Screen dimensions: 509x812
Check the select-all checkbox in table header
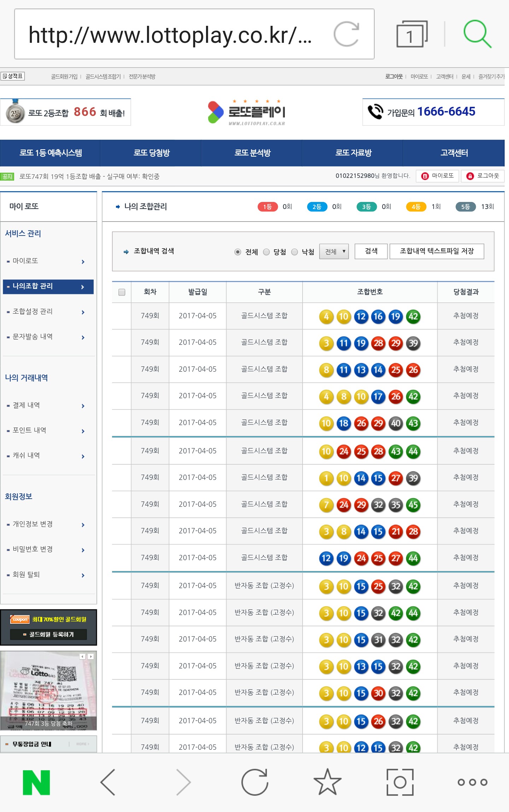point(122,292)
